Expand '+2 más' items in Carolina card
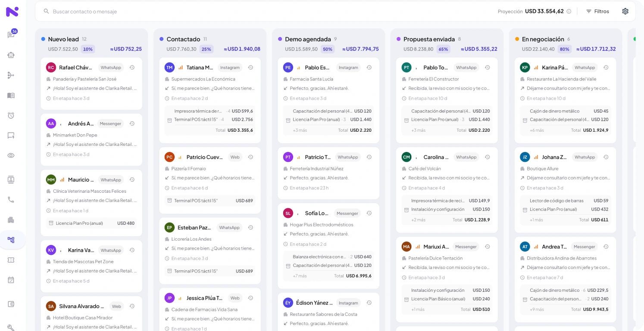This screenshot has width=644, height=331. click(x=418, y=220)
